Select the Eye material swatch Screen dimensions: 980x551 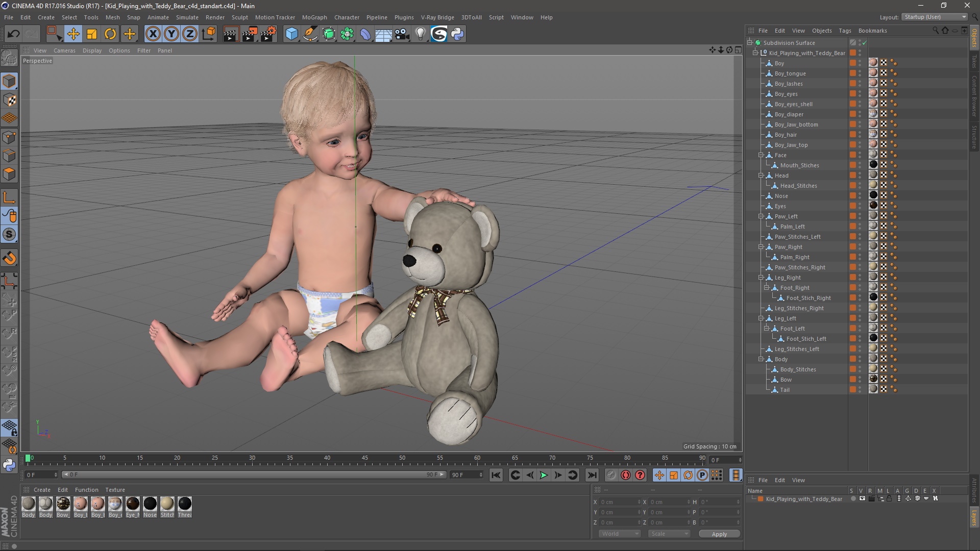tap(133, 504)
